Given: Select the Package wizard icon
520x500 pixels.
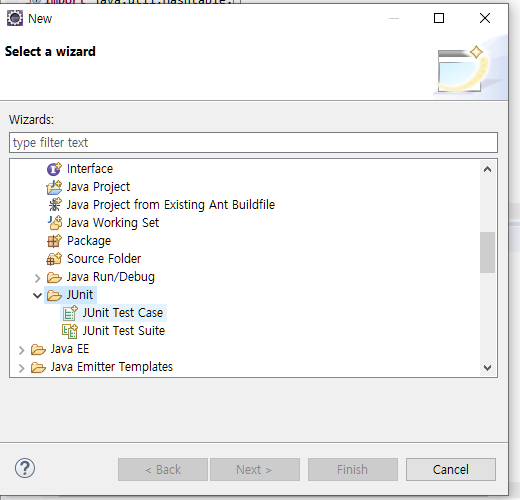Looking at the screenshot, I should pyautogui.click(x=54, y=241).
